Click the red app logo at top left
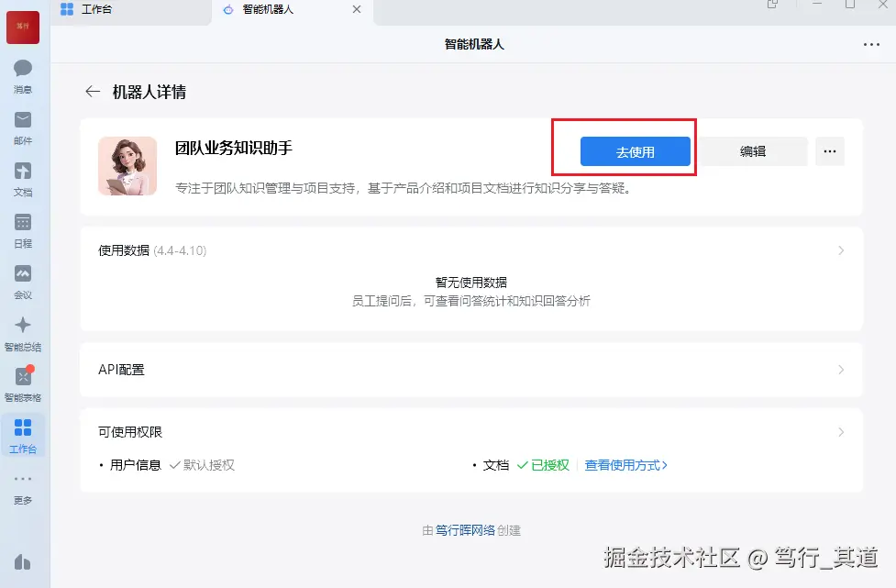This screenshot has height=588, width=896. [23, 28]
